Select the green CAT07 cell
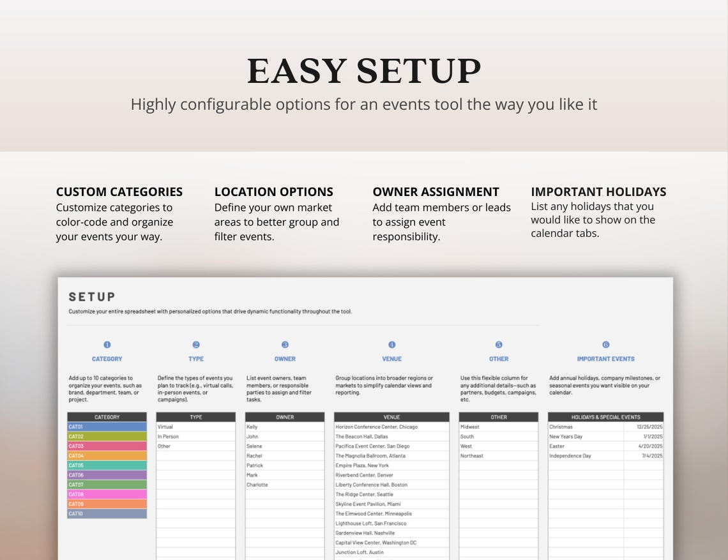728x560 pixels. 107,485
